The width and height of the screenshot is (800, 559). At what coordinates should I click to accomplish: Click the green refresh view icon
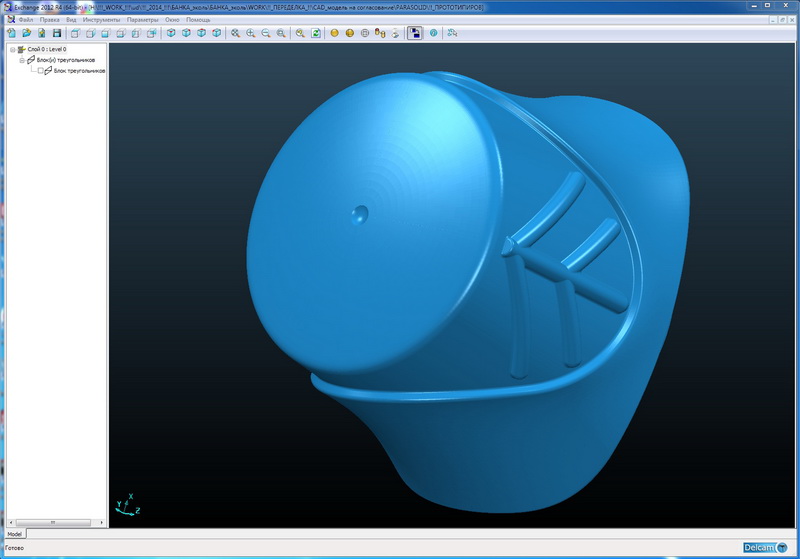[x=316, y=33]
